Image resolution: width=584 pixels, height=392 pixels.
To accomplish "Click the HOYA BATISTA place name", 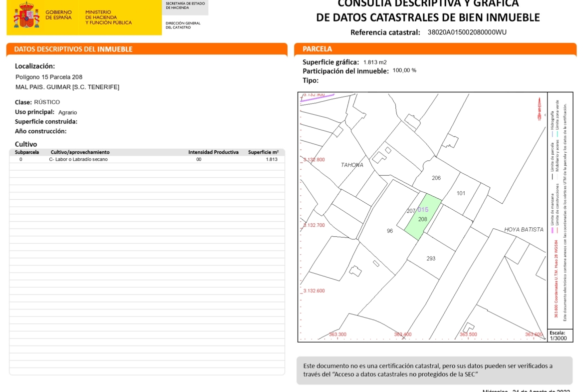I will pos(524,230).
